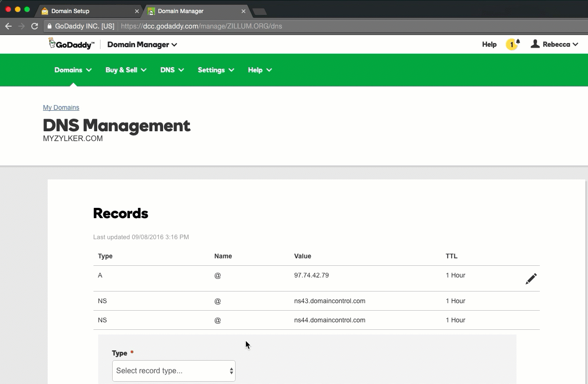Click the Rebecca user profile icon
Screen dimensions: 588x384
point(535,44)
